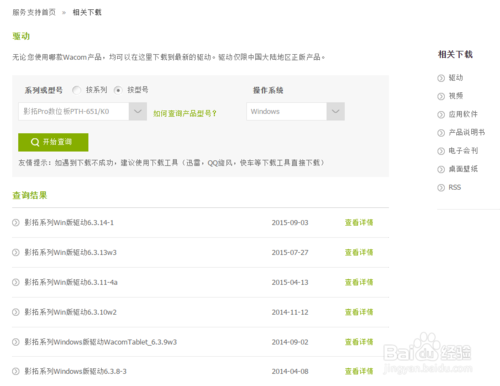500x386 pixels.
Task: View details for driver 6.3.13w3
Action: pos(359,252)
